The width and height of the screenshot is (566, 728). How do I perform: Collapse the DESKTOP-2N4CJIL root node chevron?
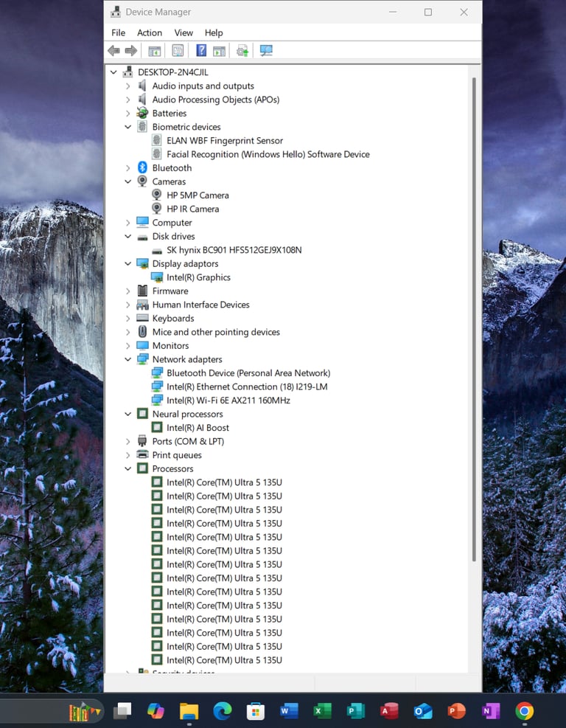113,72
